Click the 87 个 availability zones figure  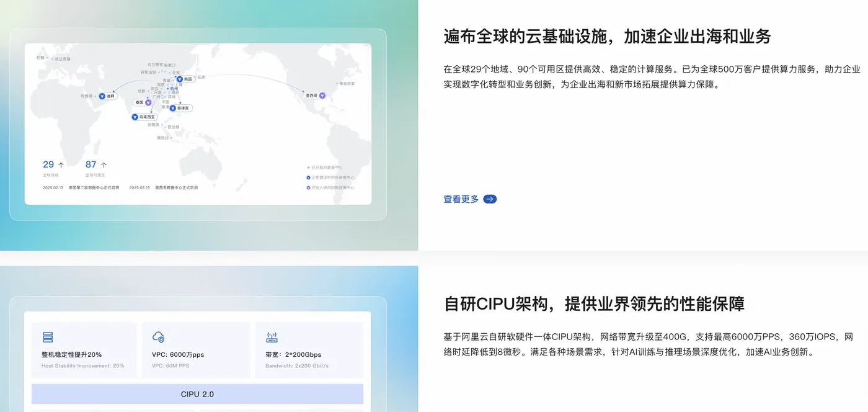tap(96, 164)
